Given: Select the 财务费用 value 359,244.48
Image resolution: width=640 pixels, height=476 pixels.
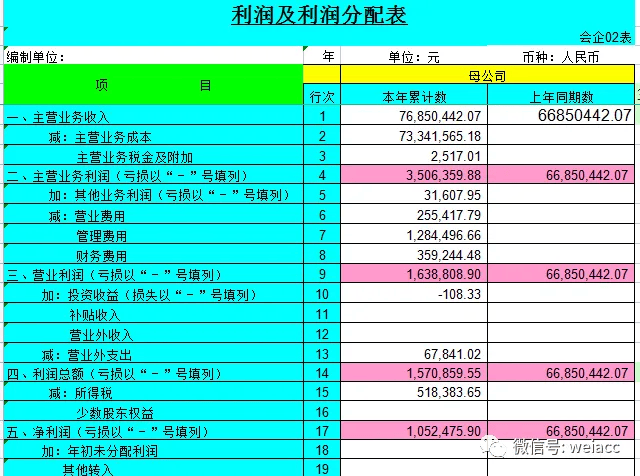Looking at the screenshot, I should (x=415, y=255).
